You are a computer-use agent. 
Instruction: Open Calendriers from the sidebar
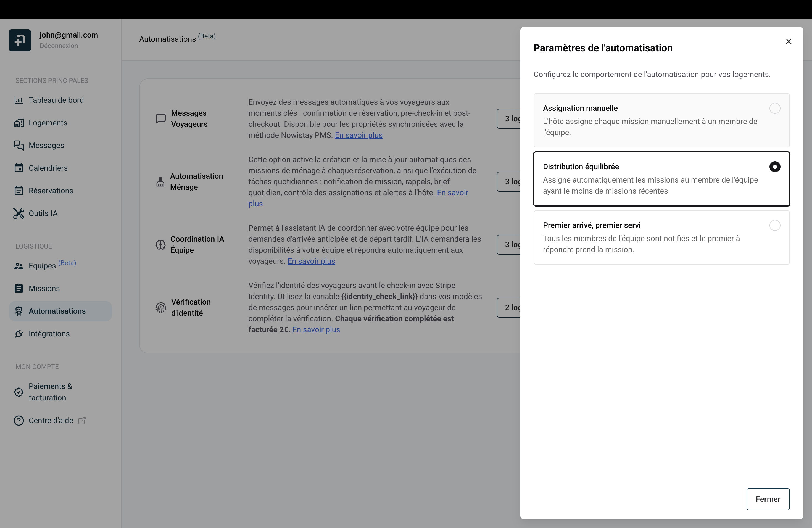pos(60,168)
